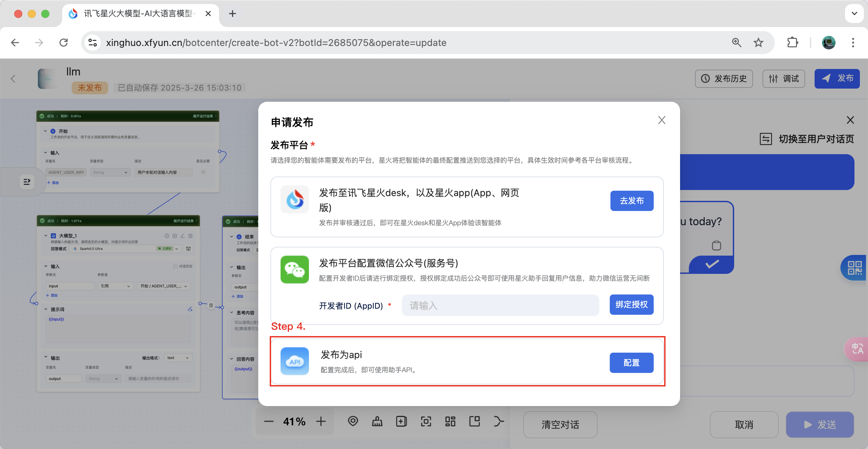The image size is (868, 449).
Task: Click the browser tab 讯飞星火大模型
Action: tap(139, 14)
